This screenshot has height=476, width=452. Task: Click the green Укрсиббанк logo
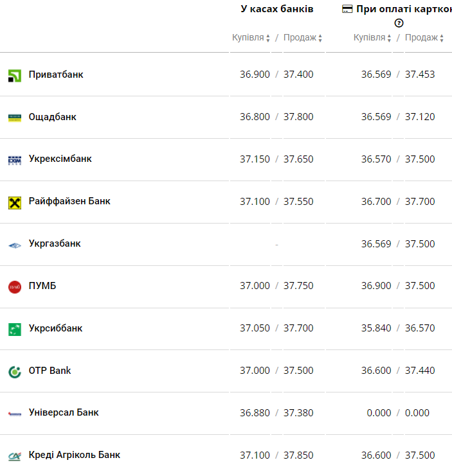pyautogui.click(x=15, y=330)
